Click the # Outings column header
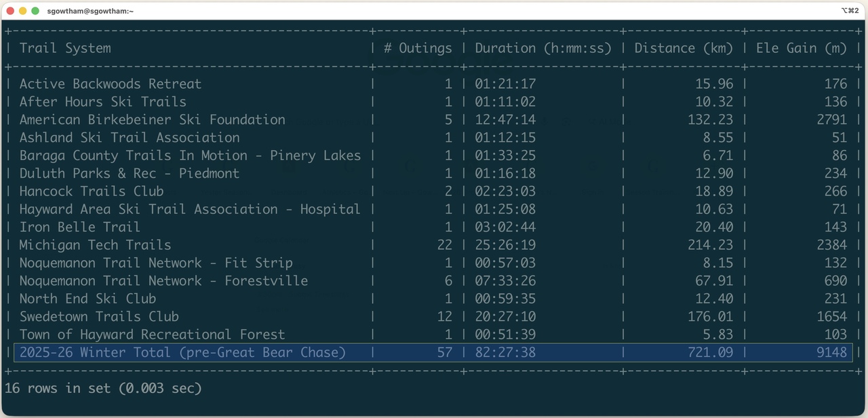Viewport: 868px width, 418px height. pyautogui.click(x=417, y=48)
